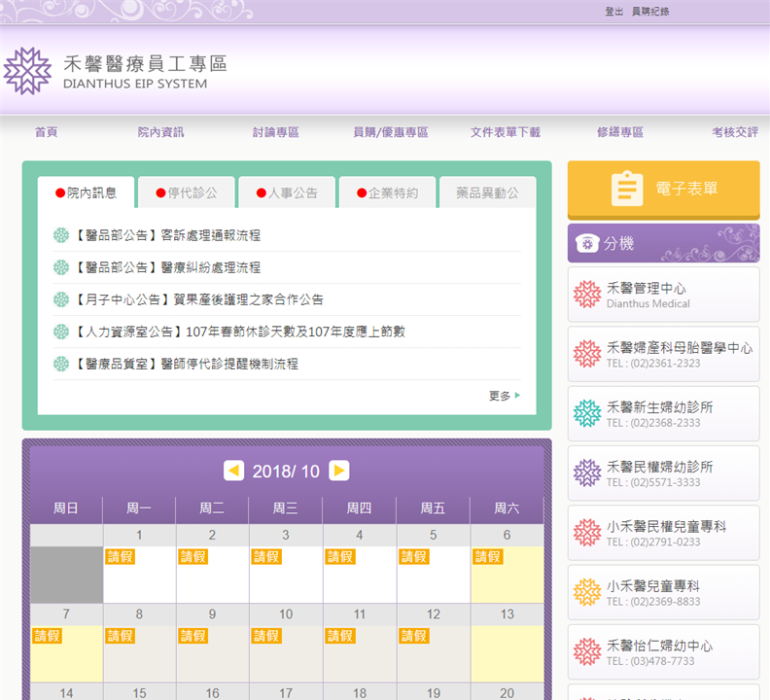Open 討論專區 menu
The height and width of the screenshot is (700, 770).
(x=275, y=132)
